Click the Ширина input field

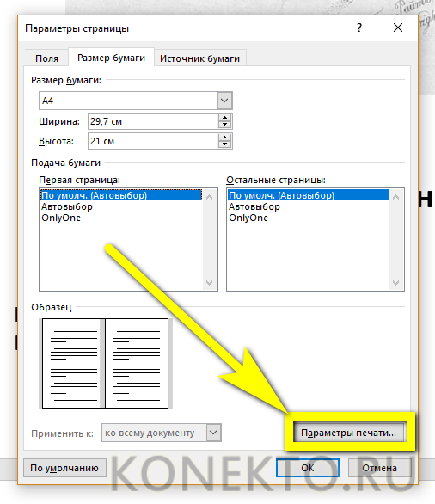154,121
